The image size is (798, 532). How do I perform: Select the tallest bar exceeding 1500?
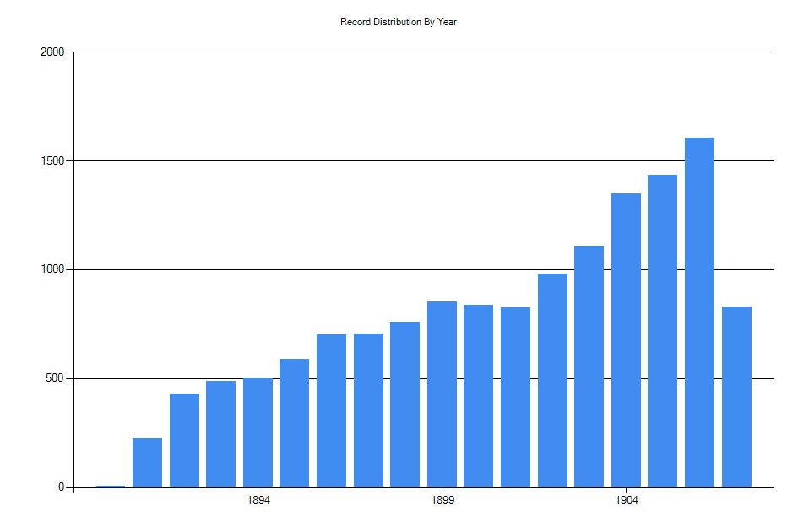pyautogui.click(x=700, y=312)
